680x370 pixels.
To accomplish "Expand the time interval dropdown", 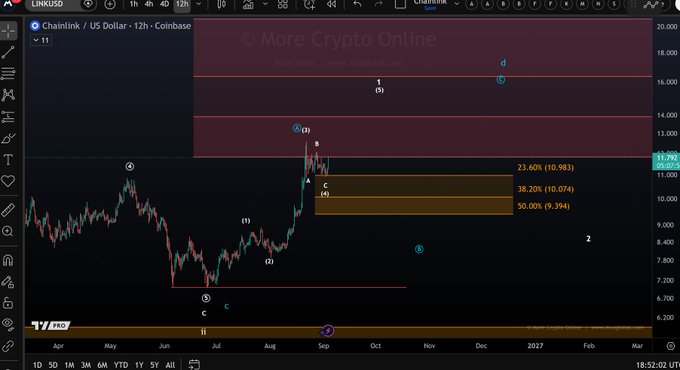I will [199, 4].
